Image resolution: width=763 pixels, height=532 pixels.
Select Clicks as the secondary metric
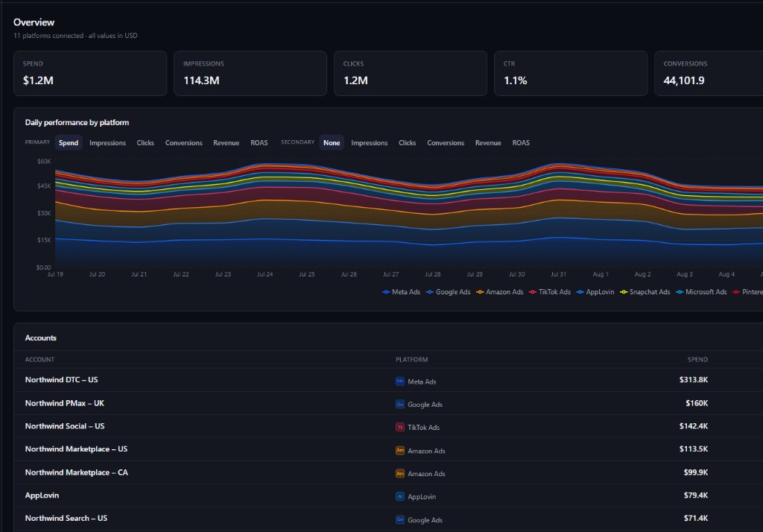408,142
